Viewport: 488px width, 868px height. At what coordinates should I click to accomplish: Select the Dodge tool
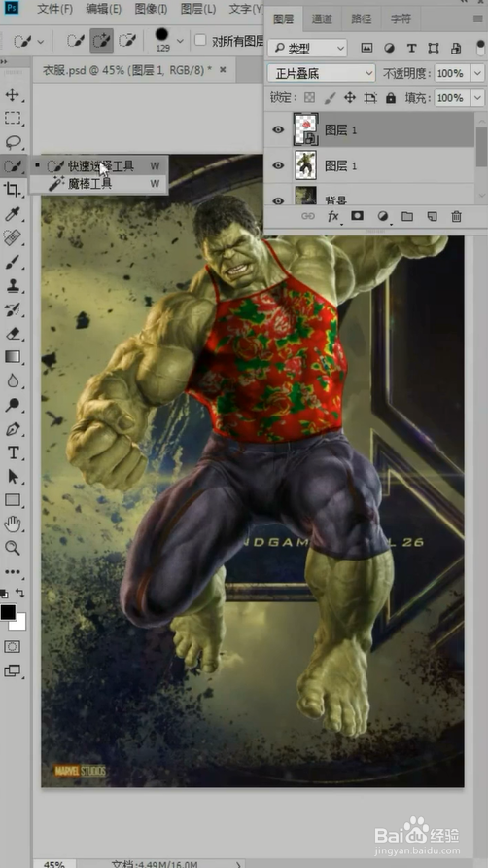pyautogui.click(x=13, y=405)
